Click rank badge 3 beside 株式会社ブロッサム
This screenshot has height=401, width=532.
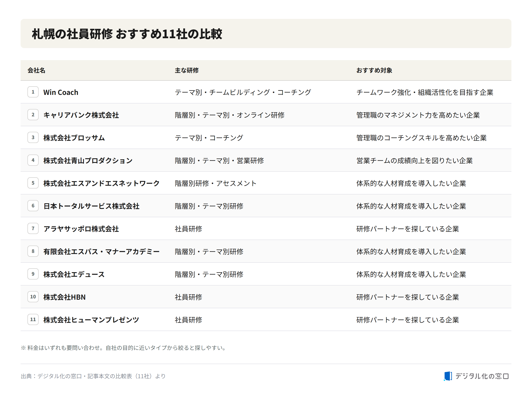pos(33,137)
